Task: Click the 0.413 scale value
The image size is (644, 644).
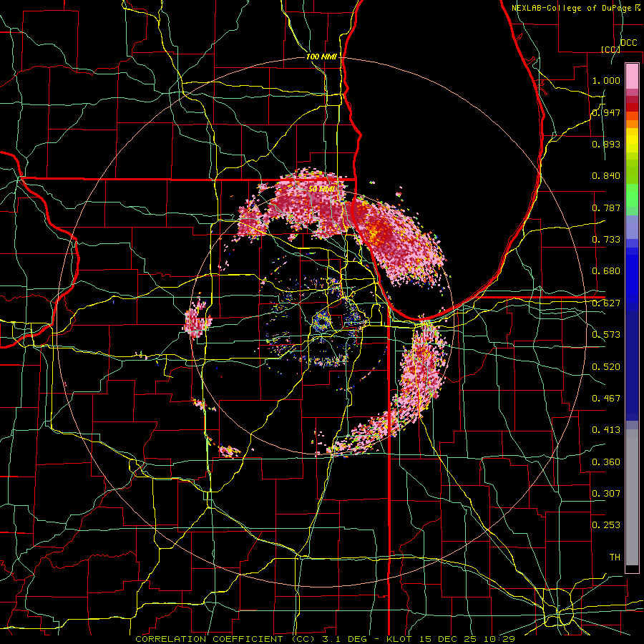Action: (606, 430)
